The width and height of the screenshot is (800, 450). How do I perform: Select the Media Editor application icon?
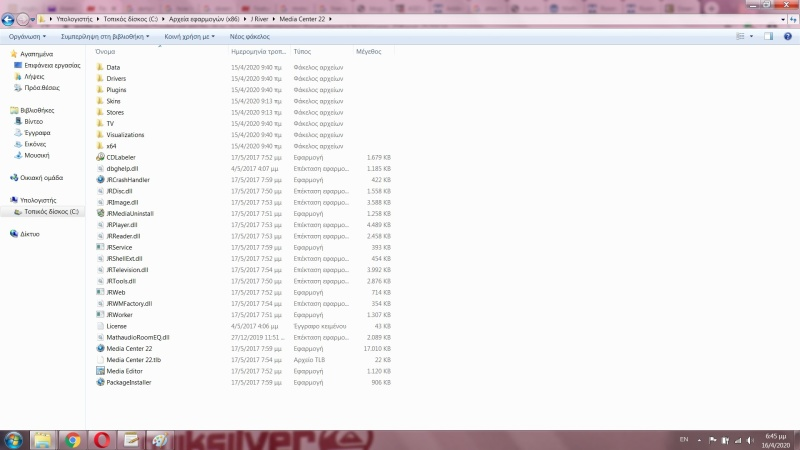tap(100, 371)
